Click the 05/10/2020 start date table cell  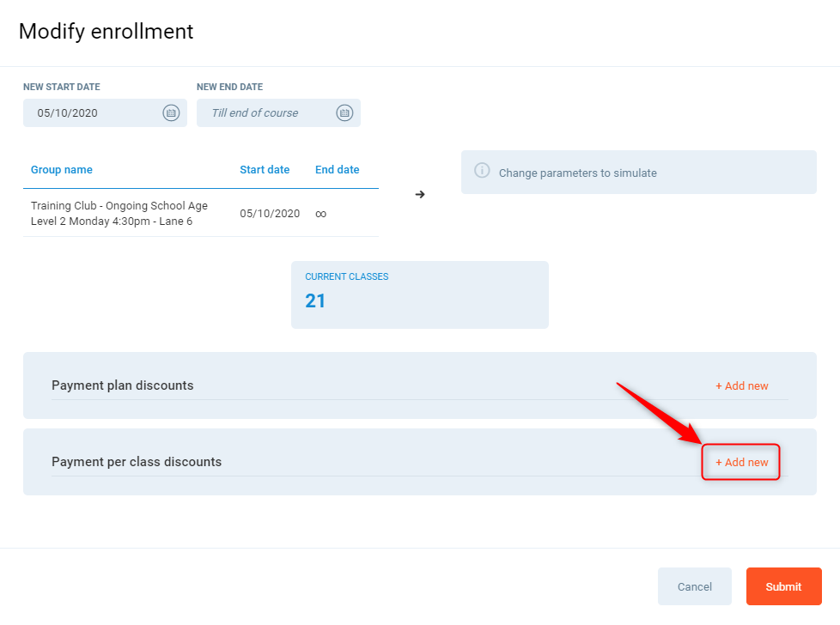[x=270, y=214]
